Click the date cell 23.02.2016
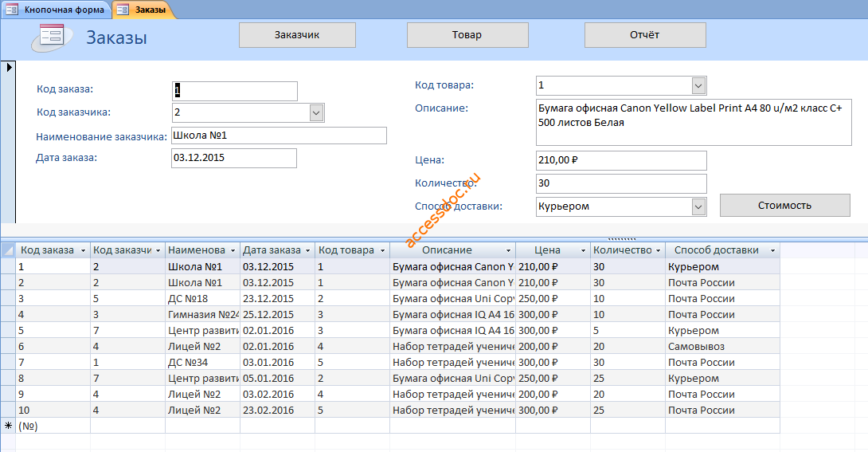This screenshot has height=452, width=868. tap(277, 411)
